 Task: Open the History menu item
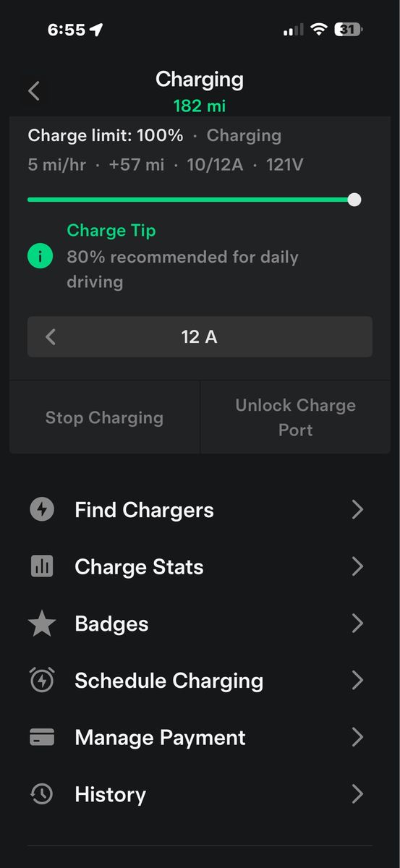click(x=200, y=794)
